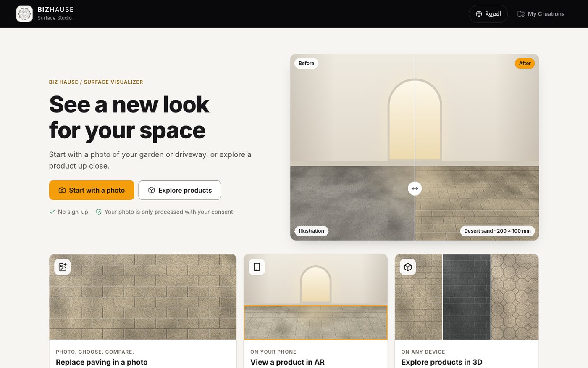Click the phone icon on AR card
Viewport: 588px width, 368px height.
point(257,267)
